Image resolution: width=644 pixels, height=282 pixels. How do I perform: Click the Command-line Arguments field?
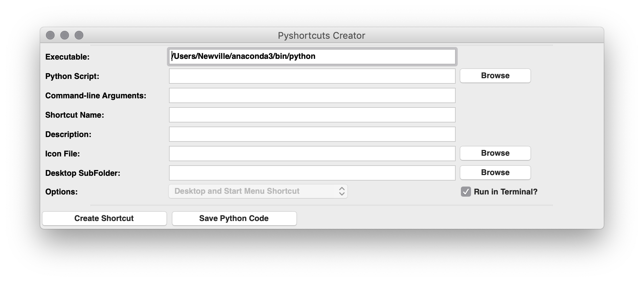(x=312, y=95)
